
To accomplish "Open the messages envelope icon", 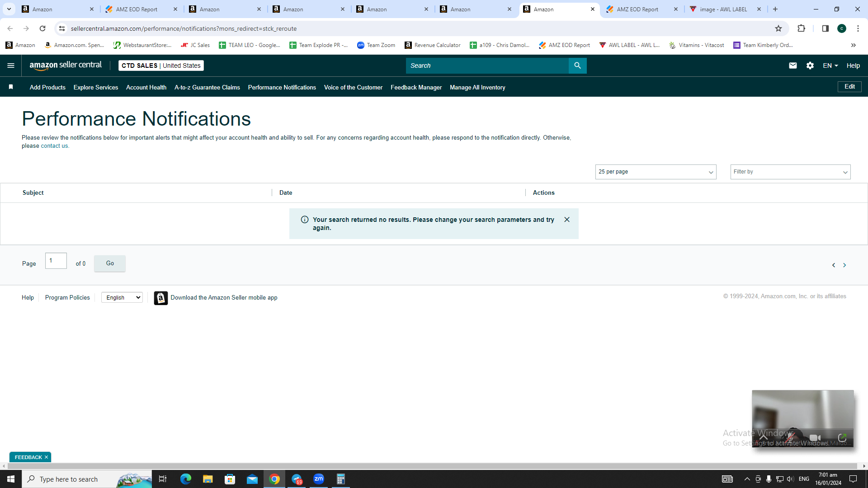I will [793, 66].
